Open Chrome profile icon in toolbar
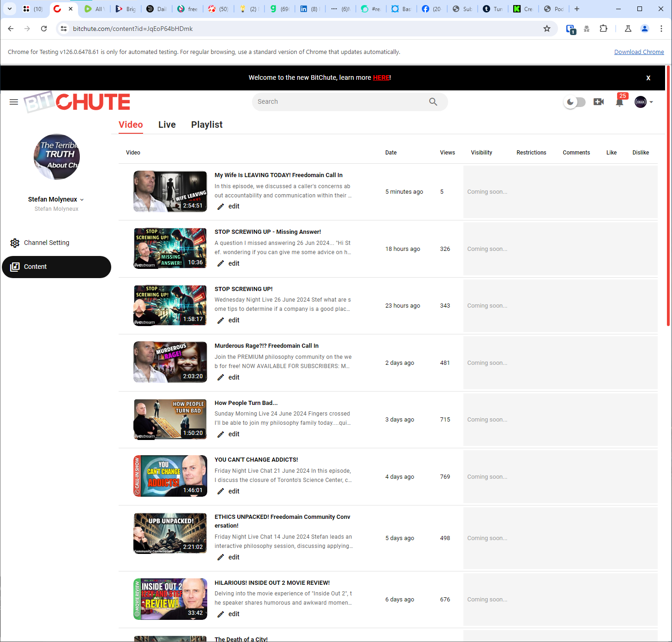672x642 pixels. pos(645,29)
